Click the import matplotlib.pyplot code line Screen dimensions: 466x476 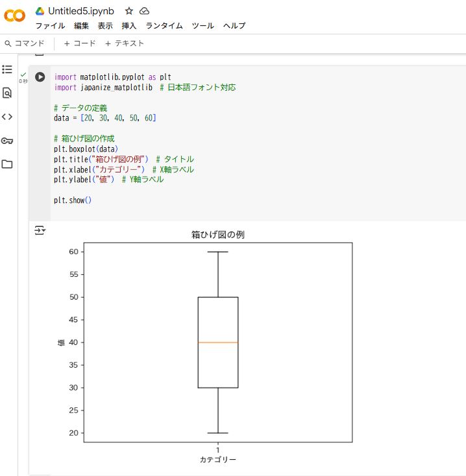(112, 77)
